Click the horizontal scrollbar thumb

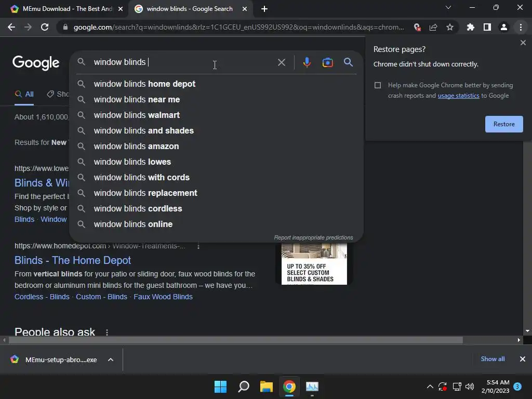point(236,340)
